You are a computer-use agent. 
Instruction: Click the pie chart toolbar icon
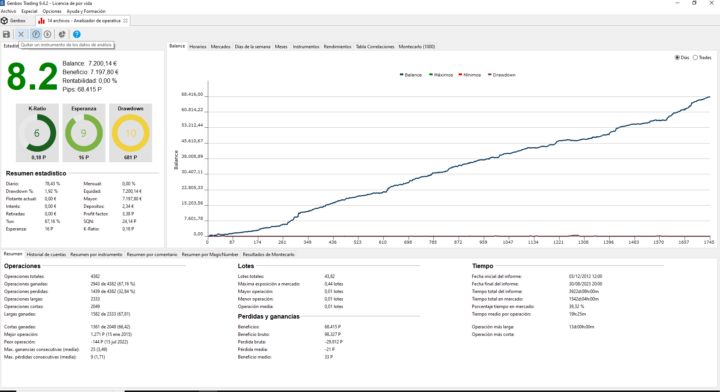[62, 34]
